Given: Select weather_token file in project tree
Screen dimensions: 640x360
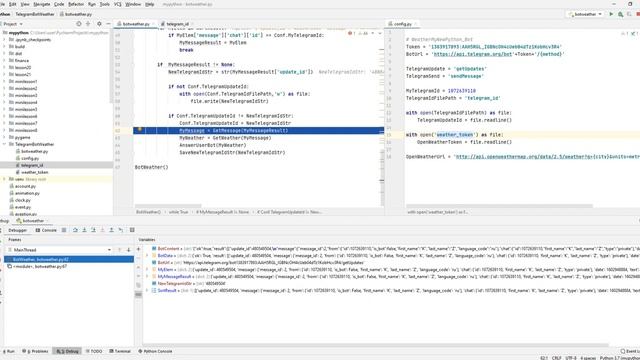Looking at the screenshot, I should (x=34, y=172).
